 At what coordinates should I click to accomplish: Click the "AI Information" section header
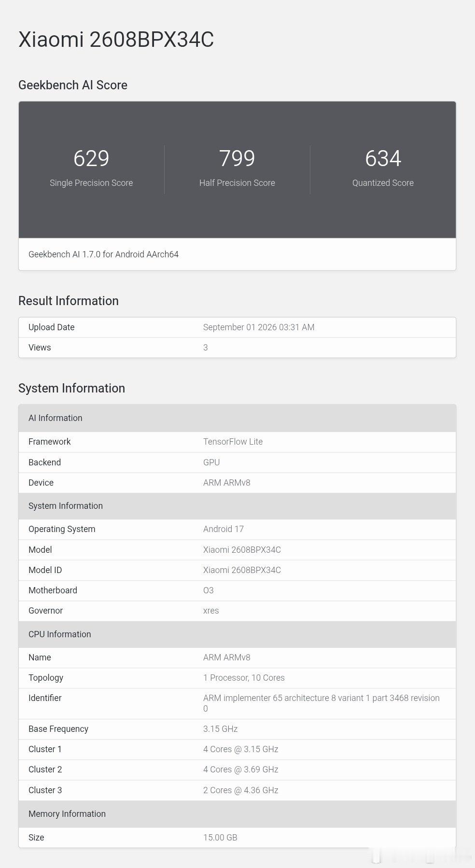tap(237, 418)
